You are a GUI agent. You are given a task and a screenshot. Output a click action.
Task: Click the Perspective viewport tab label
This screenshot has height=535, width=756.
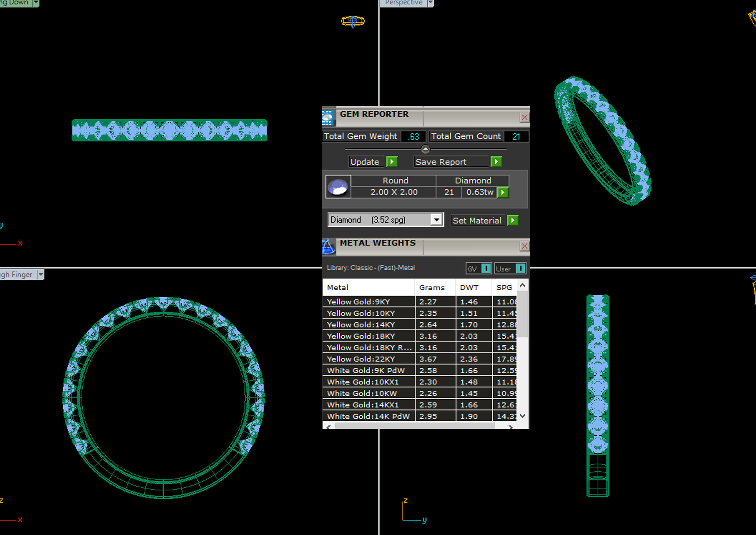(x=403, y=3)
